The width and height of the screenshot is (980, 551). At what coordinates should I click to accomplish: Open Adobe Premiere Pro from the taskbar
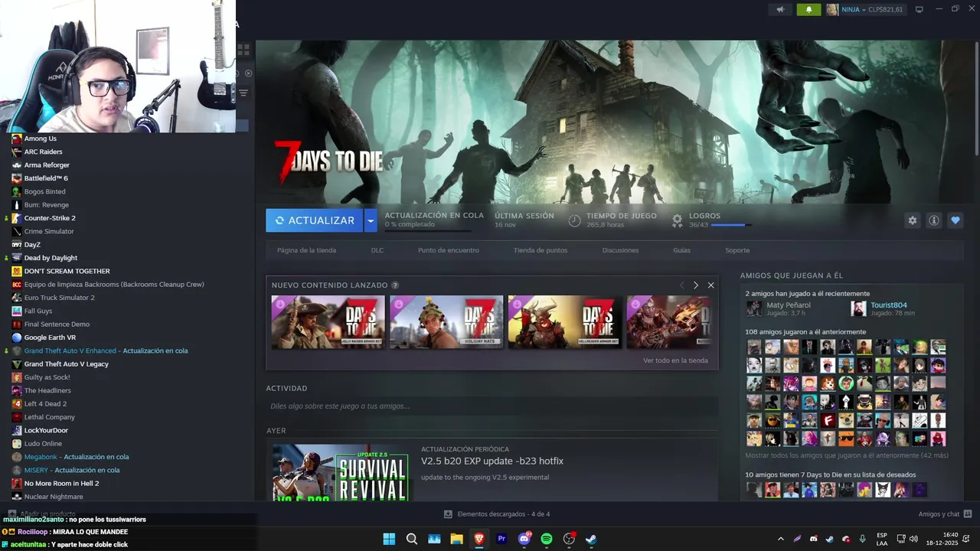502,539
